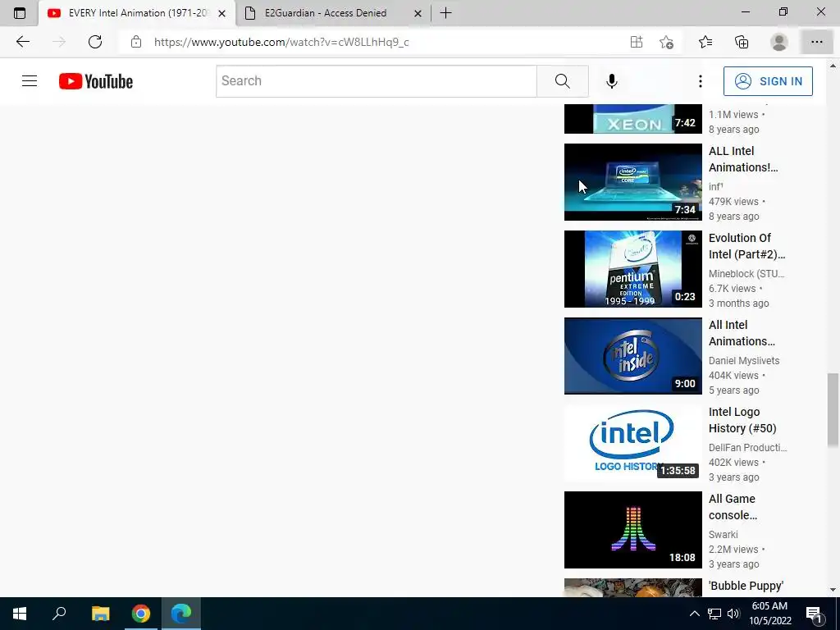Open clock showing 6:05 AM

pos(769,614)
